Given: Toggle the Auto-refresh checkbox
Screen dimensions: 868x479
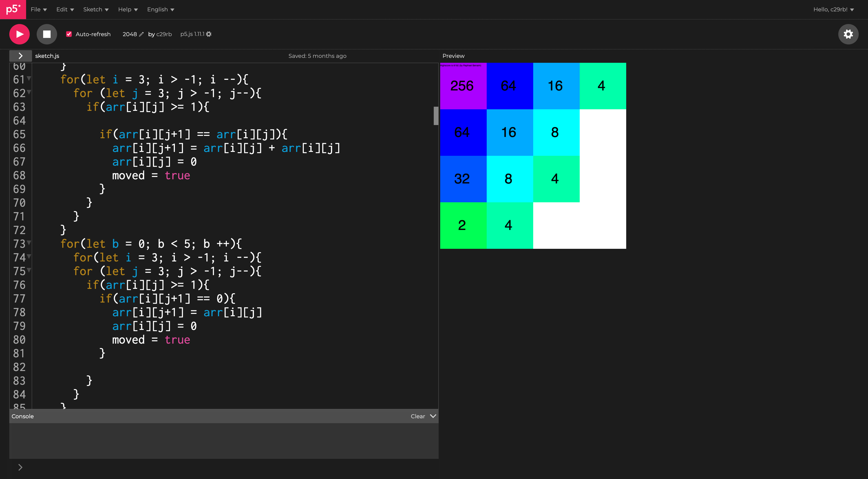Looking at the screenshot, I should point(69,34).
